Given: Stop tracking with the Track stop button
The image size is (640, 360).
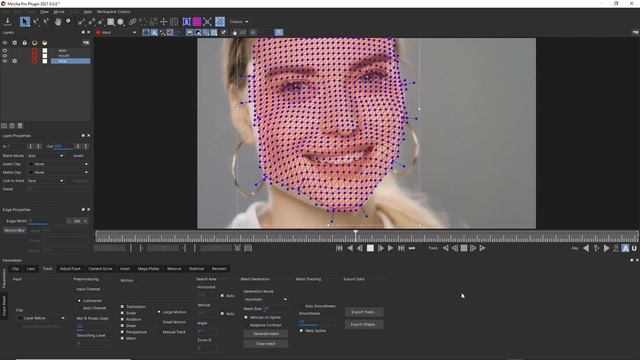Looking at the screenshot, I should (464, 248).
